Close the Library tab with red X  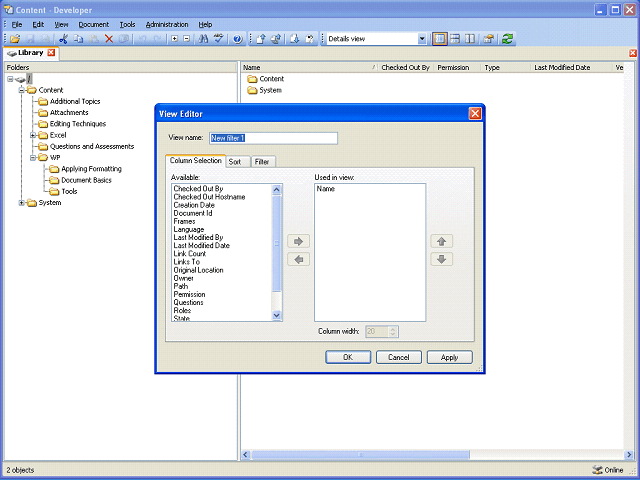pyautogui.click(x=51, y=53)
